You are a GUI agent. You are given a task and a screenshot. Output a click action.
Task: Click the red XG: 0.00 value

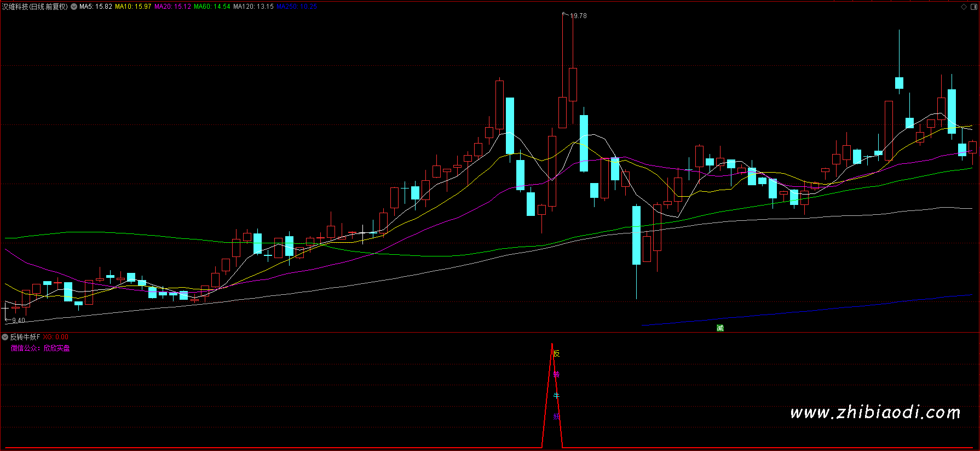[x=56, y=337]
